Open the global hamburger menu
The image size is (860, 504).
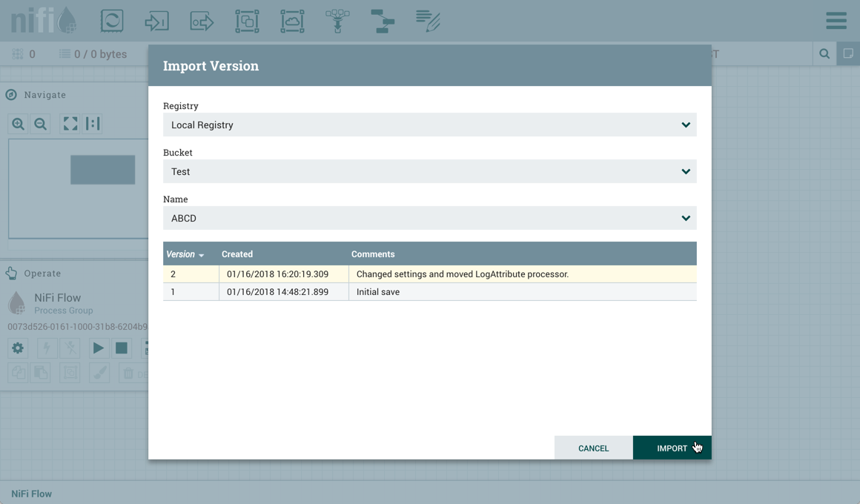pos(836,21)
